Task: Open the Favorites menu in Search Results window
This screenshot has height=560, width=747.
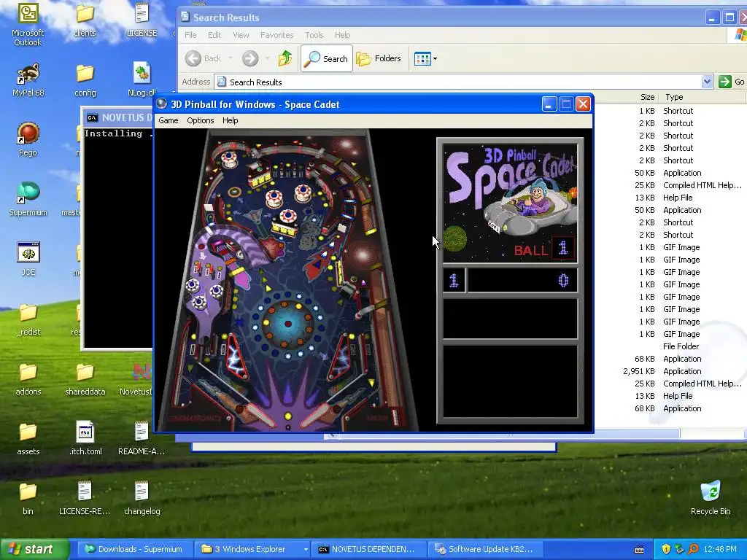Action: [x=276, y=35]
